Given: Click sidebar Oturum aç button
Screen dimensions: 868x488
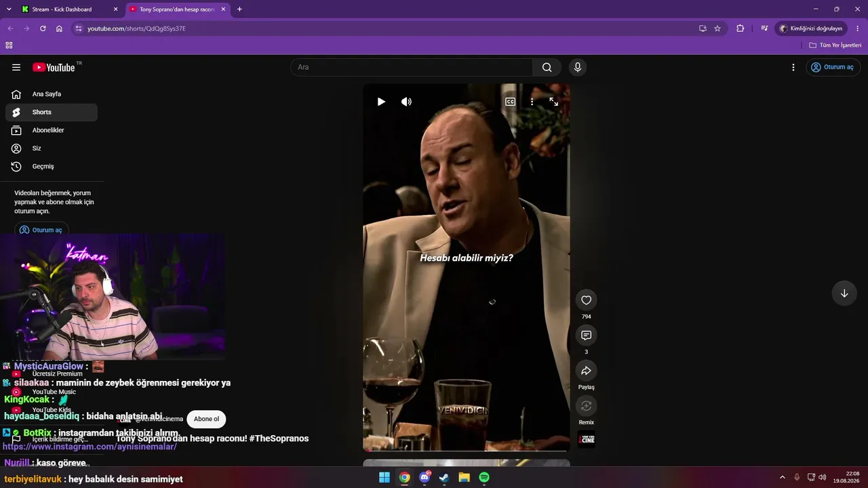Looking at the screenshot, I should click(41, 230).
